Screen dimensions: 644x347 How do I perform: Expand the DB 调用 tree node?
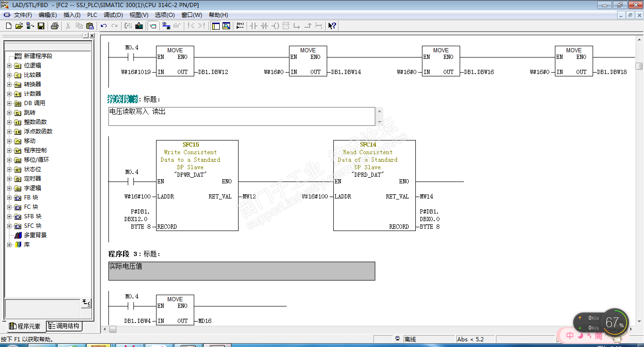pos(9,103)
